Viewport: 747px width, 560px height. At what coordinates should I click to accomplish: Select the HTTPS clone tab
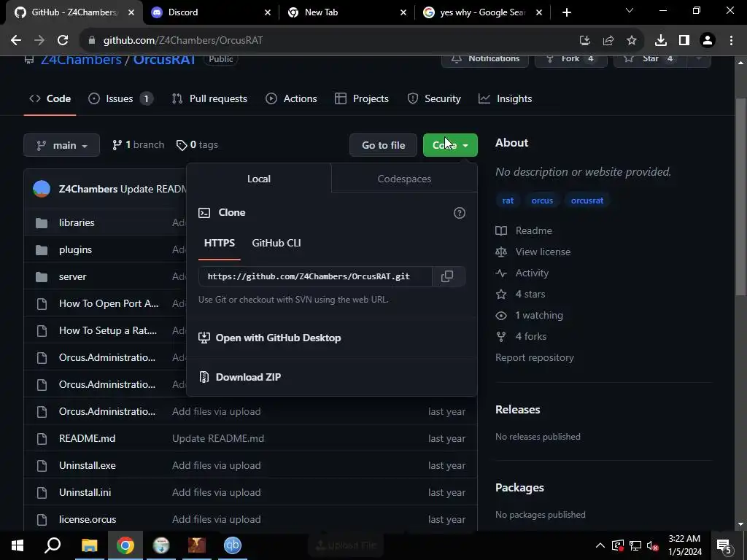point(219,243)
